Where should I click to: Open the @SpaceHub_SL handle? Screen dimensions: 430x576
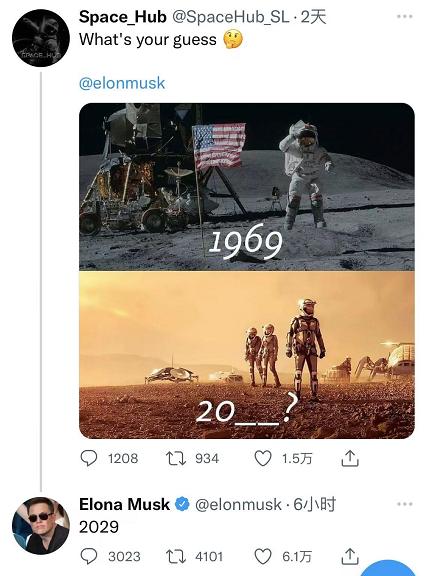click(231, 17)
